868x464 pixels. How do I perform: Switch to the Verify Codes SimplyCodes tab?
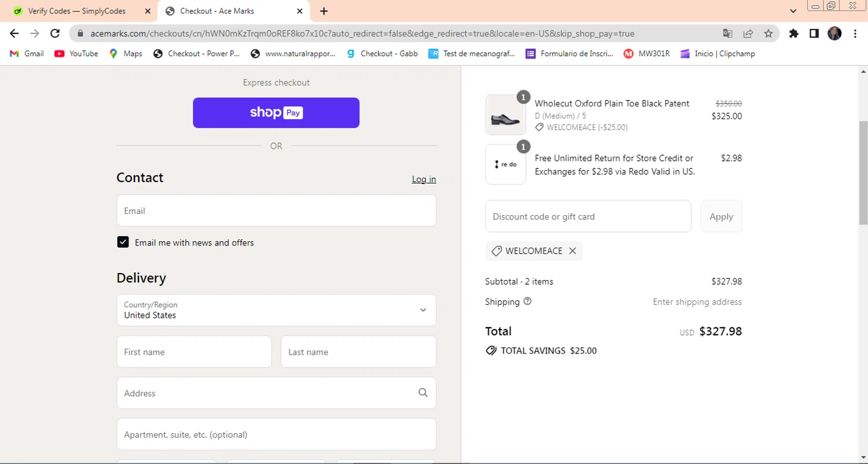pos(77,11)
